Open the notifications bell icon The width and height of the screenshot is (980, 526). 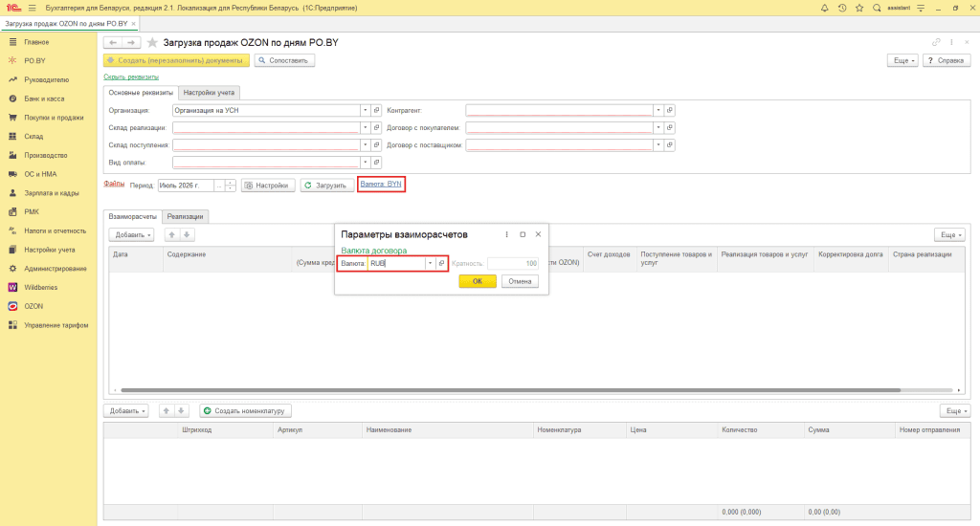(x=824, y=8)
